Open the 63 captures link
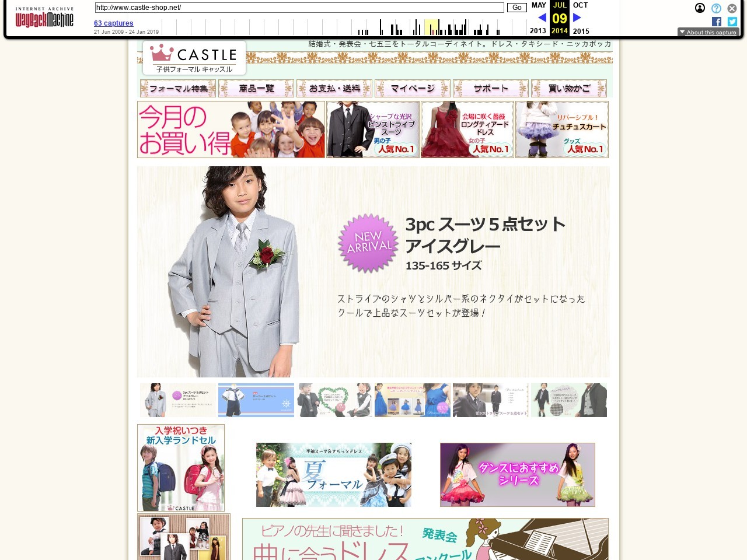The height and width of the screenshot is (560, 747). pos(114,23)
